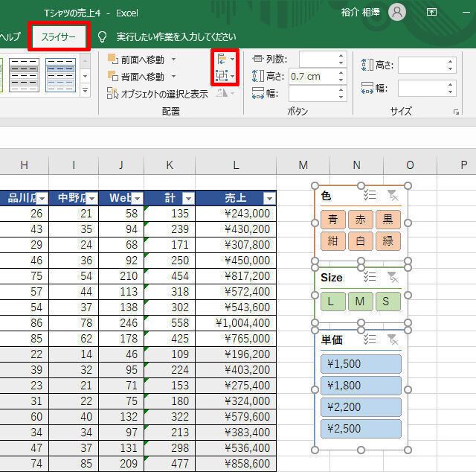Select the blue slicer style thumbnail
This screenshot has height=472, width=476.
[x=60, y=75]
